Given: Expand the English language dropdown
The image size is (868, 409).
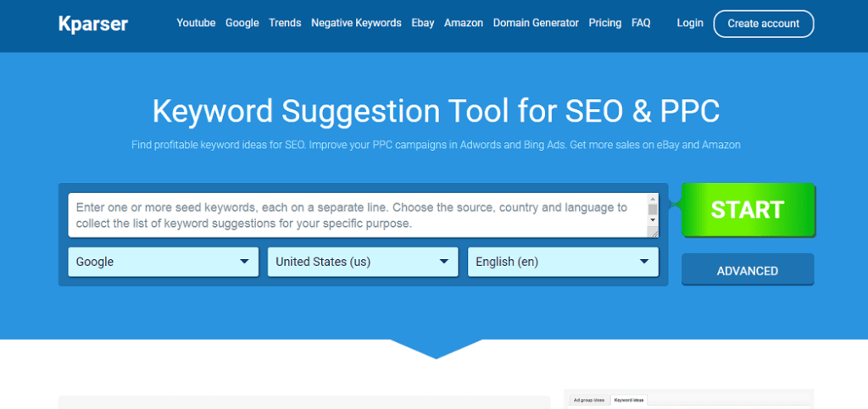Looking at the screenshot, I should pos(562,262).
